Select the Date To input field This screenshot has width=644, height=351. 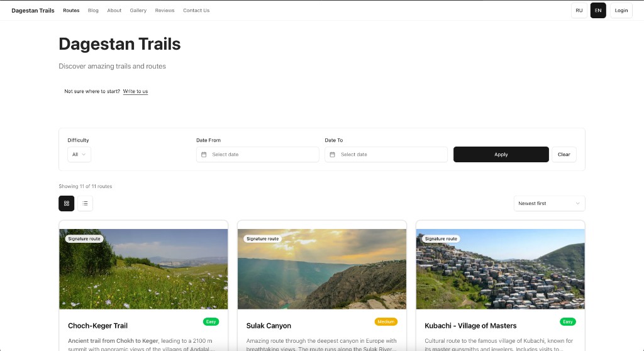tap(386, 155)
